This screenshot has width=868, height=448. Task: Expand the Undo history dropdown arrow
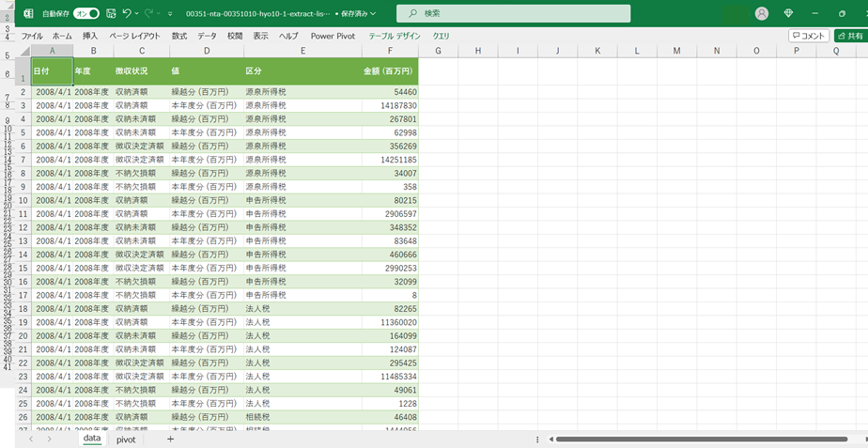coord(137,14)
